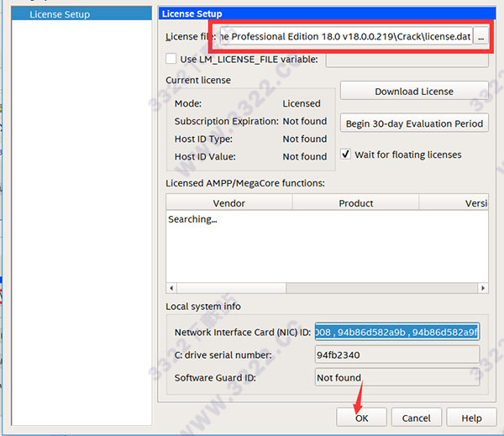Screen dimensions: 504x436
Task: Confirm with the OK button
Action: 361,418
